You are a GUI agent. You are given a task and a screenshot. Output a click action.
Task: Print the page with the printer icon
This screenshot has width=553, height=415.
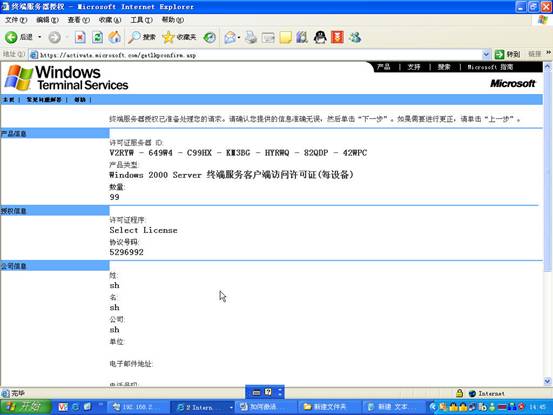click(251, 37)
